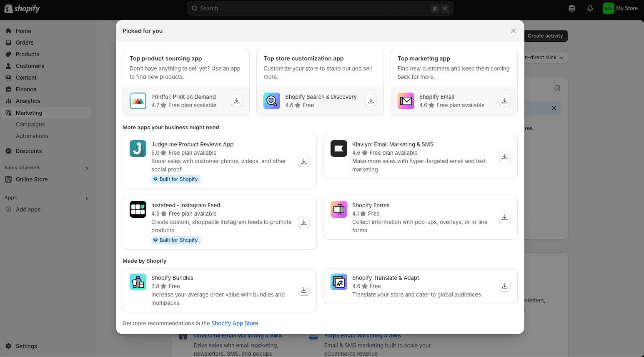The image size is (644, 357).
Task: Click the Search & Discovery app logo
Action: (272, 101)
